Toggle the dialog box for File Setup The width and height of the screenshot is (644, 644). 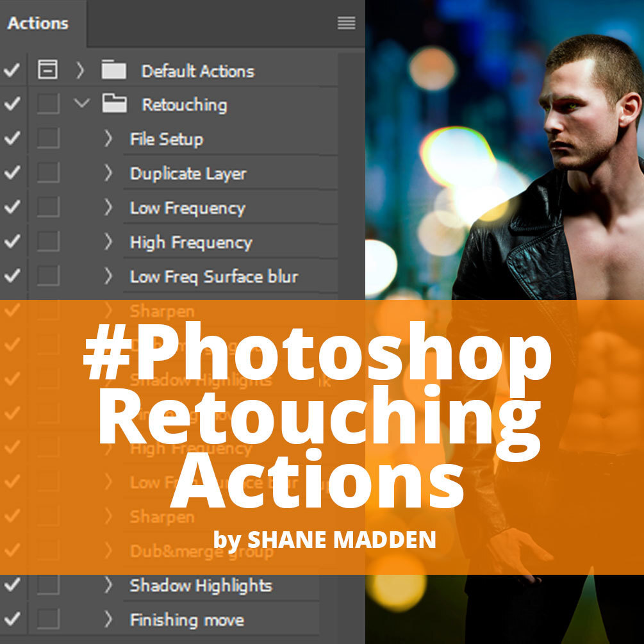point(48,138)
